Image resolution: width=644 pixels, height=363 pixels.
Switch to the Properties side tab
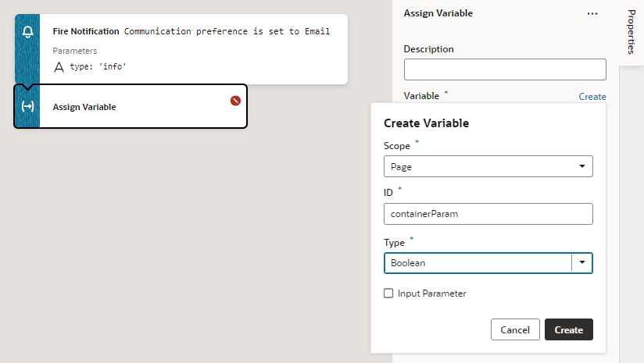point(631,33)
